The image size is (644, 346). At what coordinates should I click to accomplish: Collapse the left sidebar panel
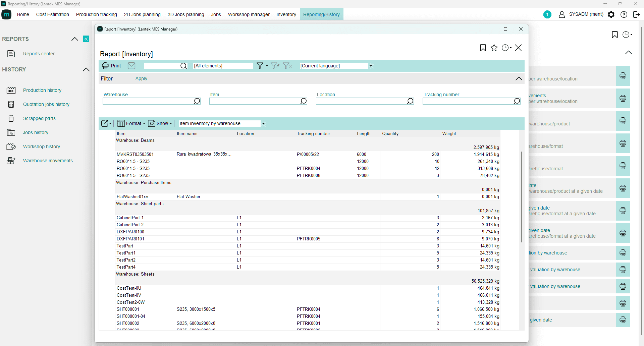[x=86, y=39]
